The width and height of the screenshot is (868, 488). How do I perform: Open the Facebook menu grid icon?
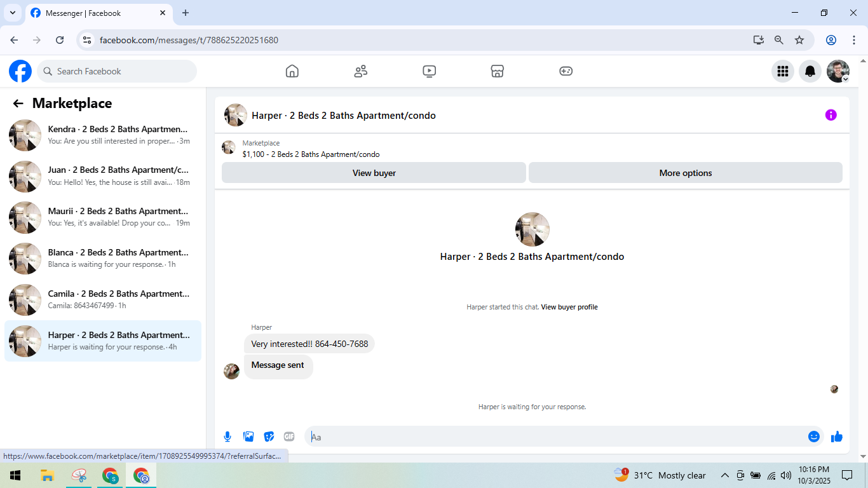[x=783, y=71]
